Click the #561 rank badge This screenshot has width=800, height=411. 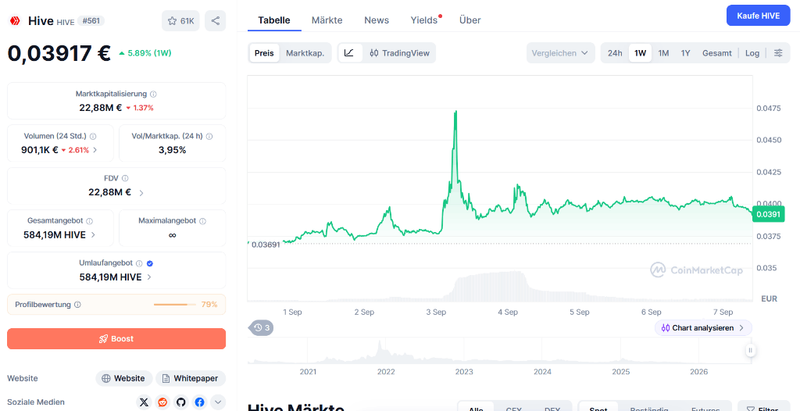coord(91,21)
